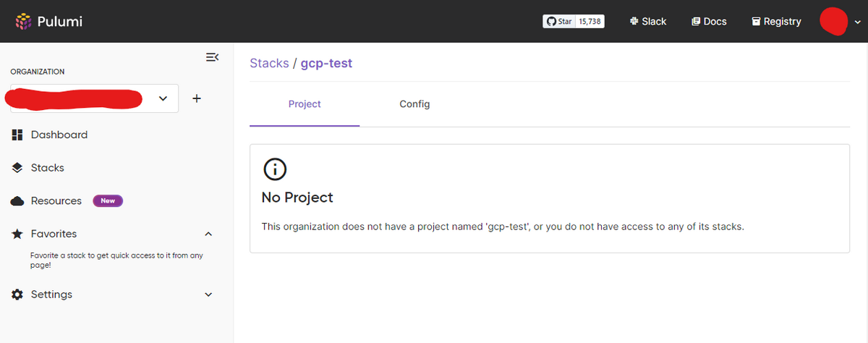Viewport: 868px width, 343px height.
Task: Click the 'does not have a project' message
Action: pos(503,226)
